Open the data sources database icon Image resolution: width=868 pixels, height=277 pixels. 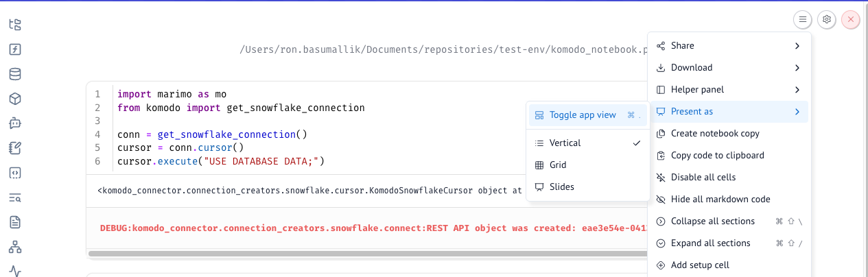15,74
